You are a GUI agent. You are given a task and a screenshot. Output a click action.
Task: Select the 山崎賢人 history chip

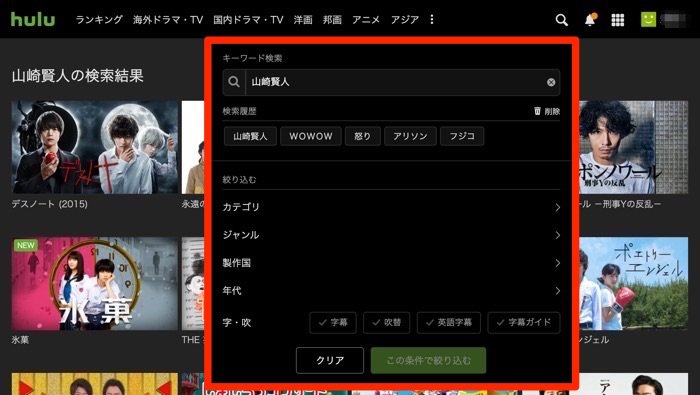click(x=250, y=136)
